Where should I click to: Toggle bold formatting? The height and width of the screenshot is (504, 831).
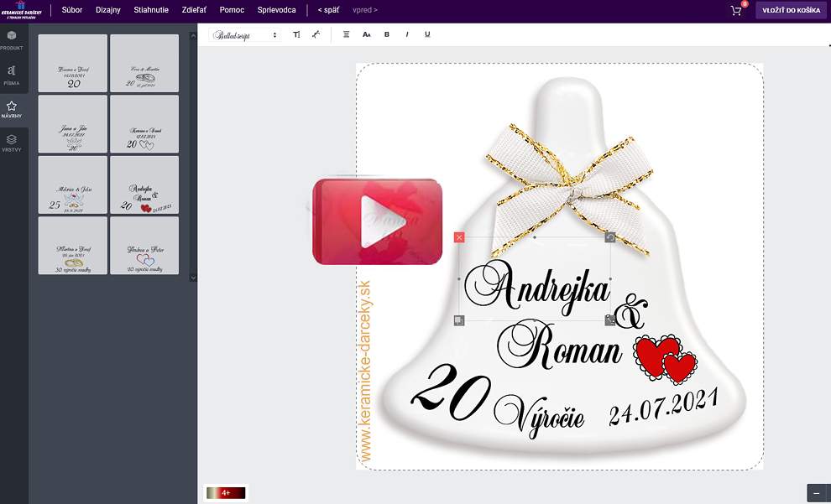click(x=387, y=34)
